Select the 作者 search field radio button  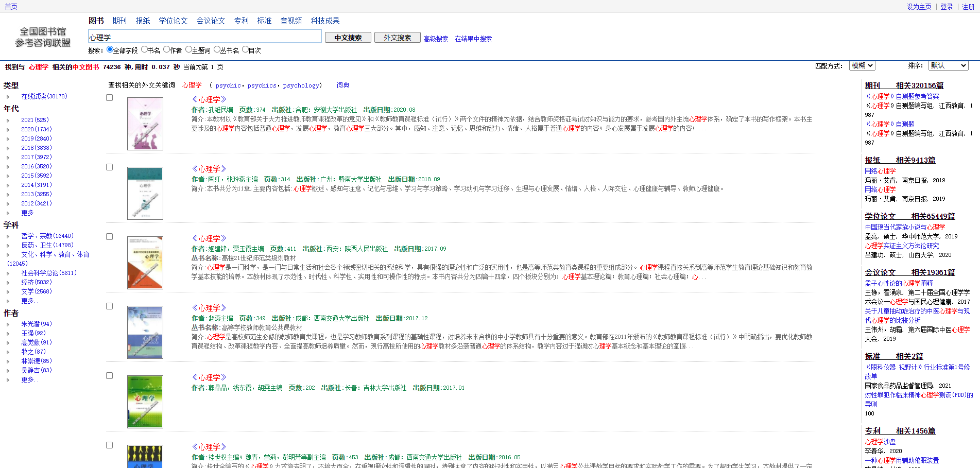pos(166,50)
